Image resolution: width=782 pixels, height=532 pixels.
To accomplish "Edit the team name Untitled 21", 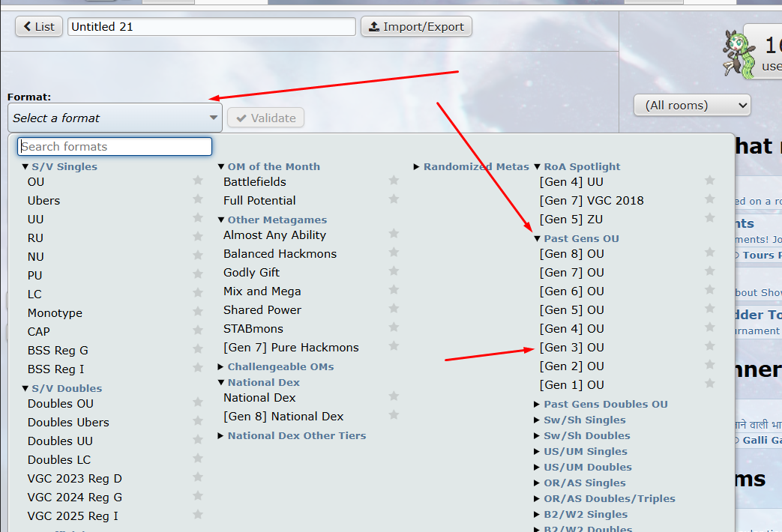I will (211, 27).
